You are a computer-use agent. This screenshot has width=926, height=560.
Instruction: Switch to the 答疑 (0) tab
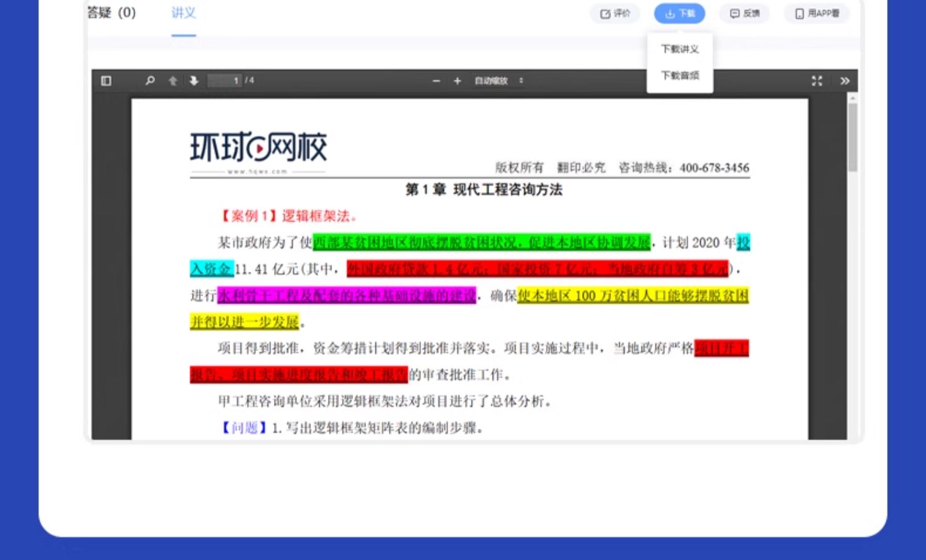pyautogui.click(x=111, y=13)
